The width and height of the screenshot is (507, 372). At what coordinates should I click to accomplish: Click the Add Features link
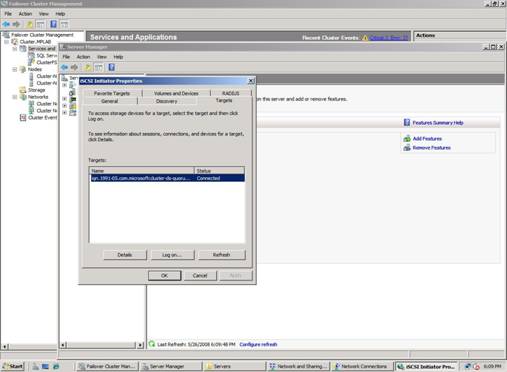pyautogui.click(x=427, y=139)
